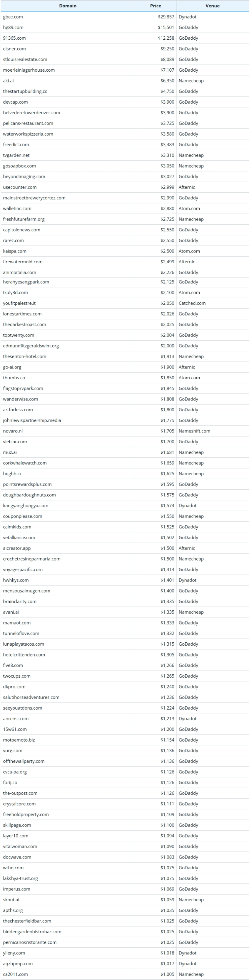Open stlouisrealestate.com domain link

click(25, 59)
